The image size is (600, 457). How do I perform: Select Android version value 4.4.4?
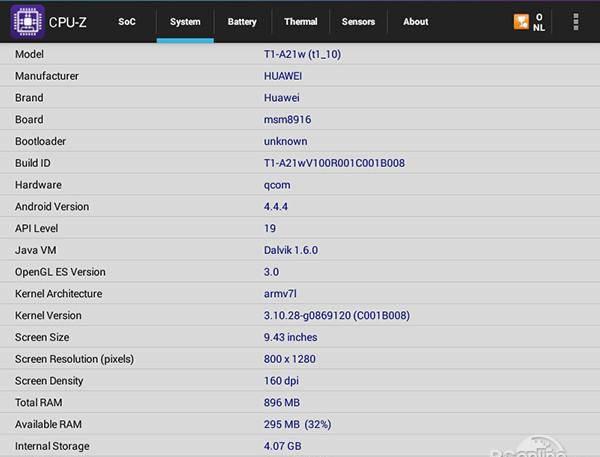tap(276, 207)
